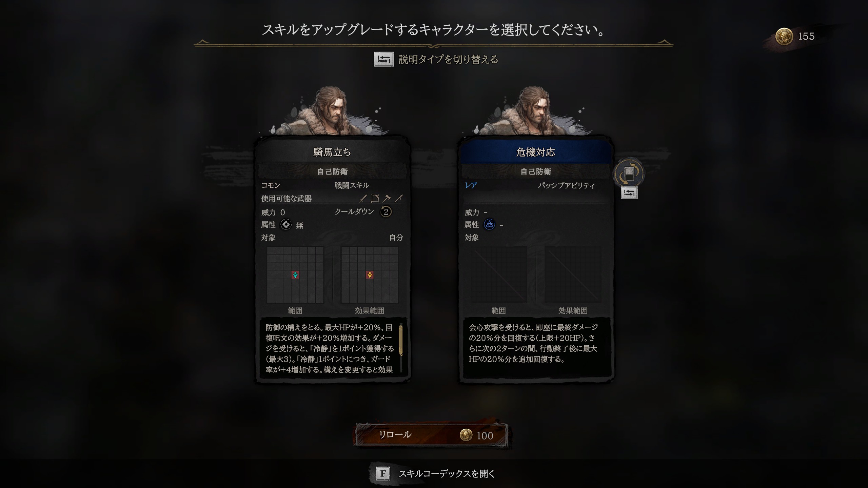This screenshot has height=488, width=868.
Task: Click the card-swap circular icon beside 危機対応
Action: [629, 173]
